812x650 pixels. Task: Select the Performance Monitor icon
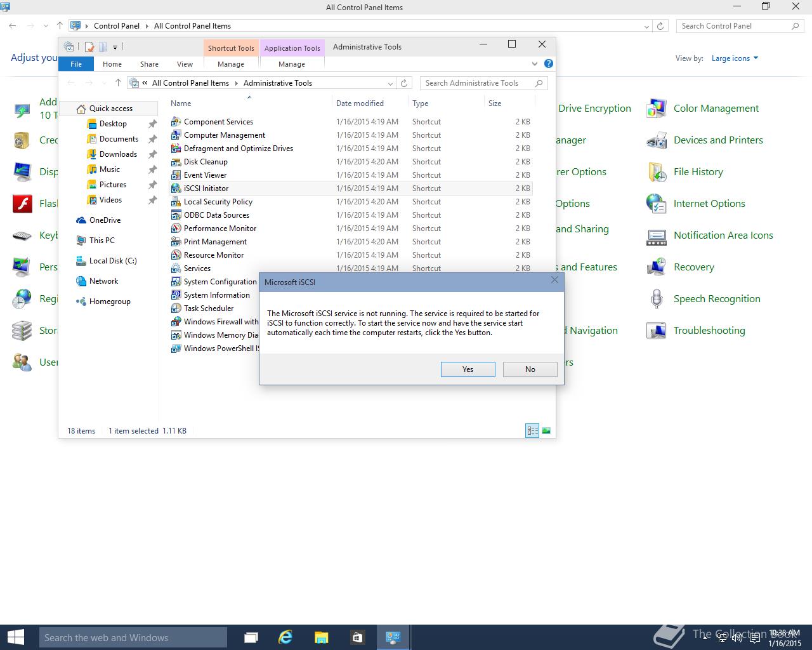pyautogui.click(x=176, y=229)
